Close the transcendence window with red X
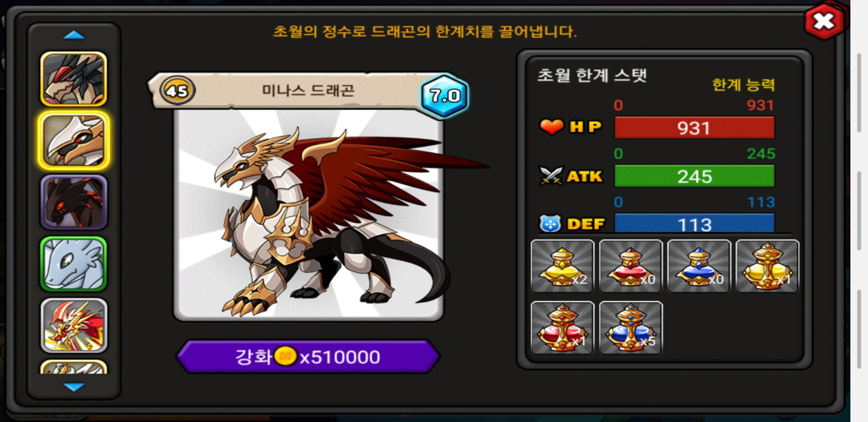Viewport: 868px width, 422px height. pyautogui.click(x=823, y=21)
